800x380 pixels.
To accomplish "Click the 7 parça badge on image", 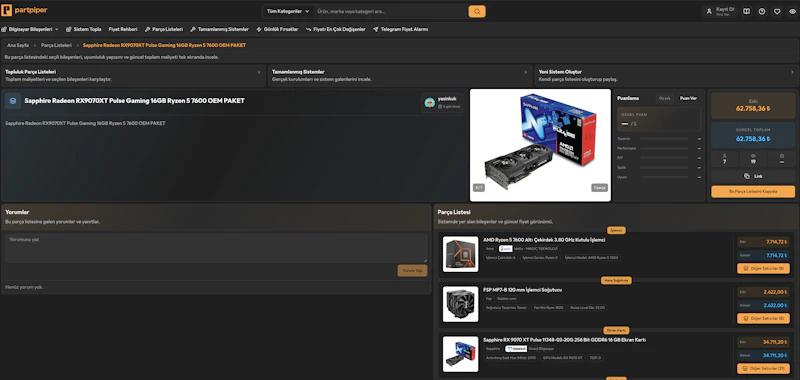I will pos(599,188).
